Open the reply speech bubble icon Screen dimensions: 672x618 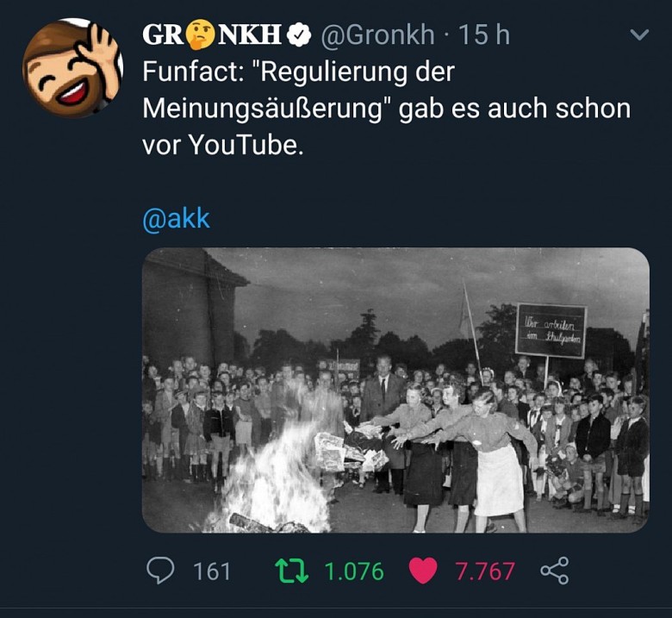tap(160, 571)
